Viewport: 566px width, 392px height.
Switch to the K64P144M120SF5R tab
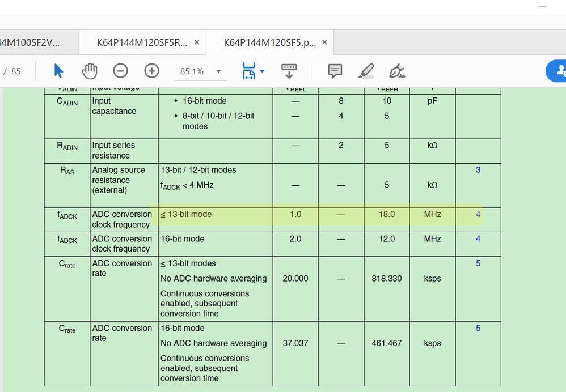click(x=142, y=42)
